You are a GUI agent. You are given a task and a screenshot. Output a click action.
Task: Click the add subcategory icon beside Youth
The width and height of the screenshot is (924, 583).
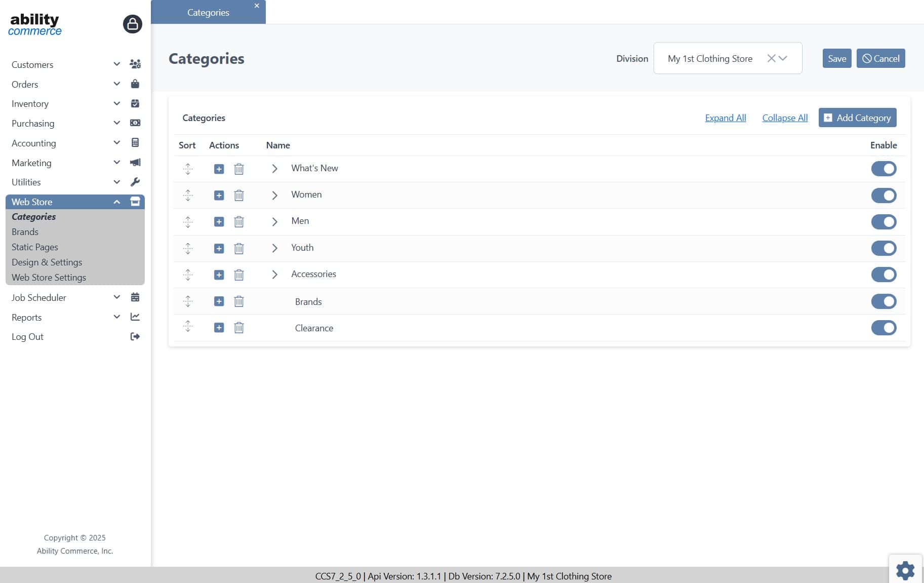(x=219, y=248)
